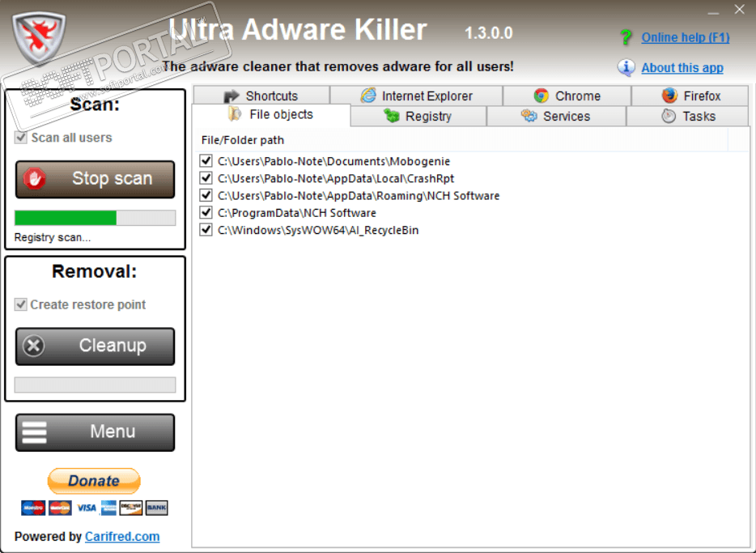Click the 1.3.0.0 version number
756x553 pixels.
pos(488,33)
